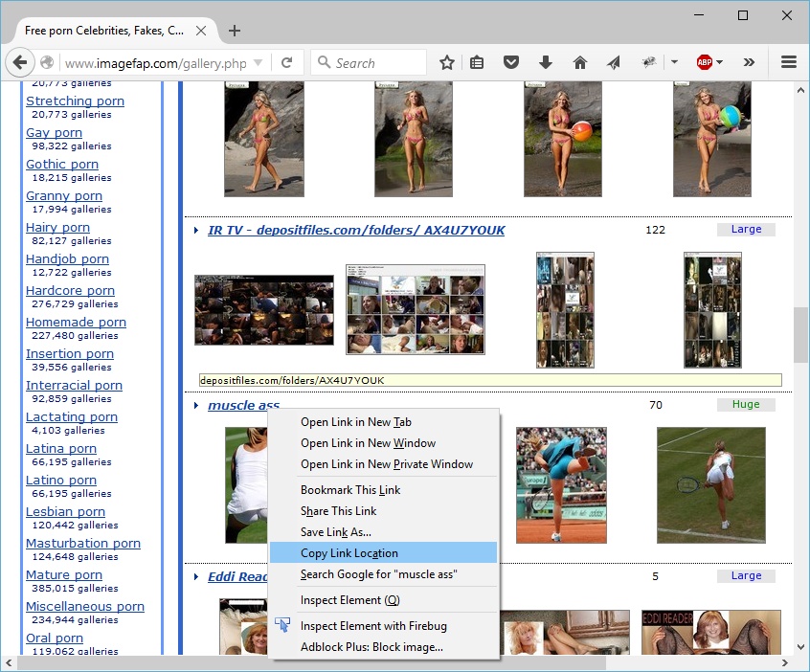The width and height of the screenshot is (810, 672).
Task: Open the muscle ass gallery title link
Action: click(x=243, y=406)
